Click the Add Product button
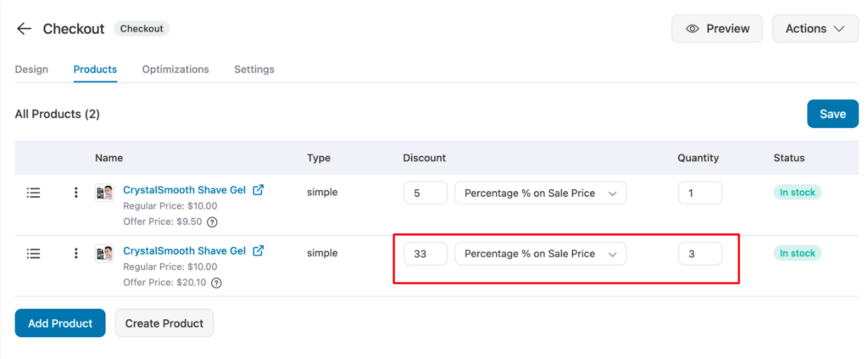 tap(59, 323)
